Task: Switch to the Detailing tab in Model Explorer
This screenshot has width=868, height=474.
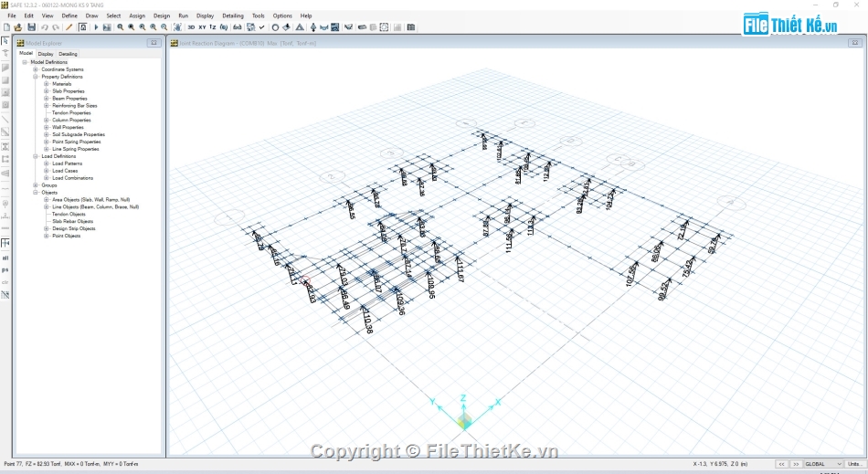Action: [x=69, y=54]
